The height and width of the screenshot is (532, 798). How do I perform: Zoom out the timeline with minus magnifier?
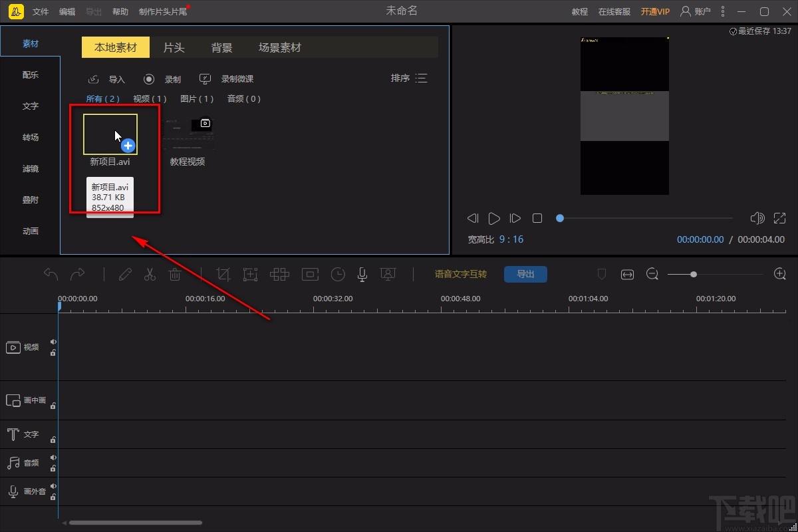click(652, 274)
